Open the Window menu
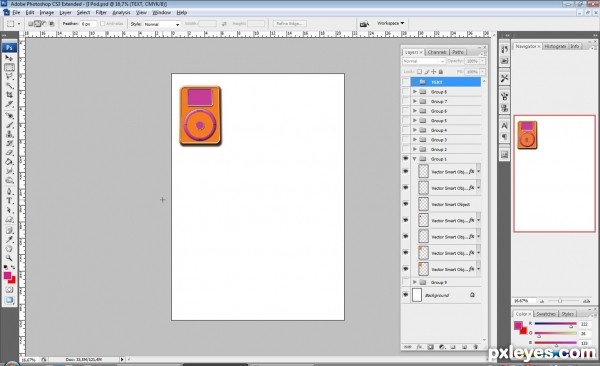 click(x=161, y=13)
